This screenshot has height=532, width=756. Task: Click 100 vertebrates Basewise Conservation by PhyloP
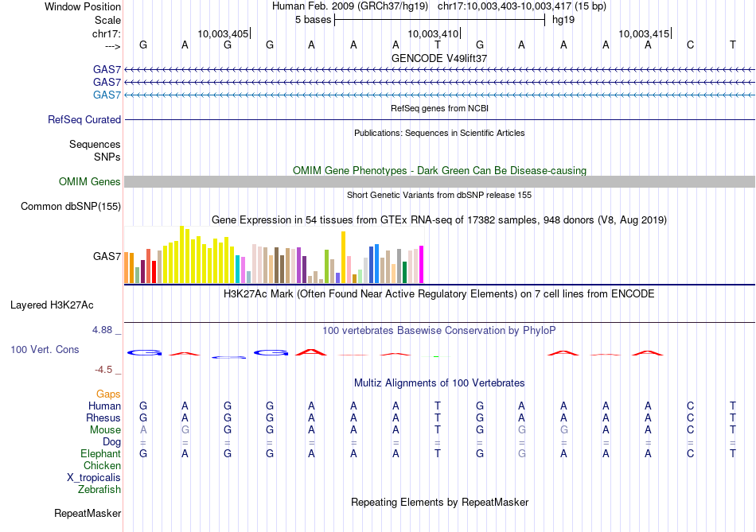coord(439,331)
